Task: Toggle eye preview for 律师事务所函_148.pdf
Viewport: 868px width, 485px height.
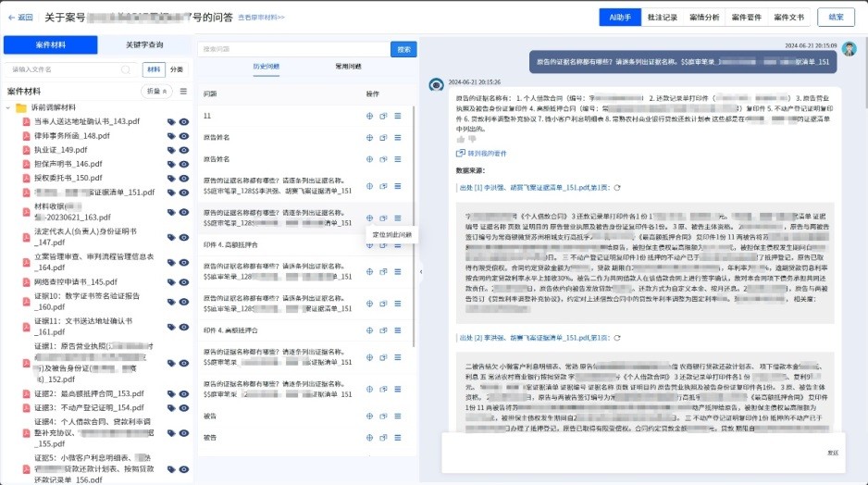Action: (x=184, y=136)
